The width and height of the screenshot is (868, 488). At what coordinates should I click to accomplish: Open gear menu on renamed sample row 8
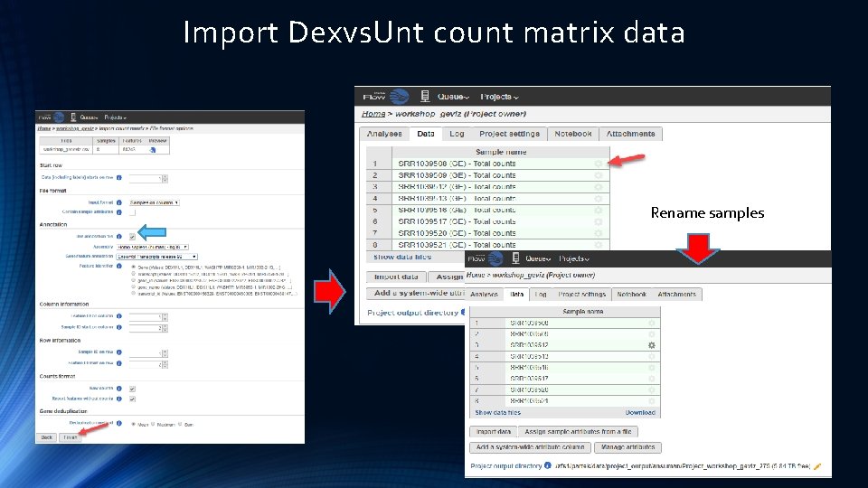(652, 400)
